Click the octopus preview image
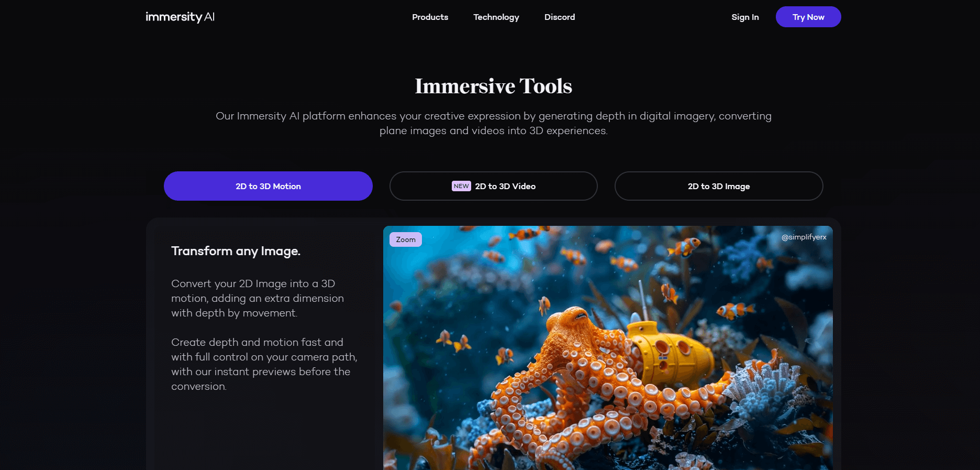This screenshot has height=470, width=980. click(608, 348)
